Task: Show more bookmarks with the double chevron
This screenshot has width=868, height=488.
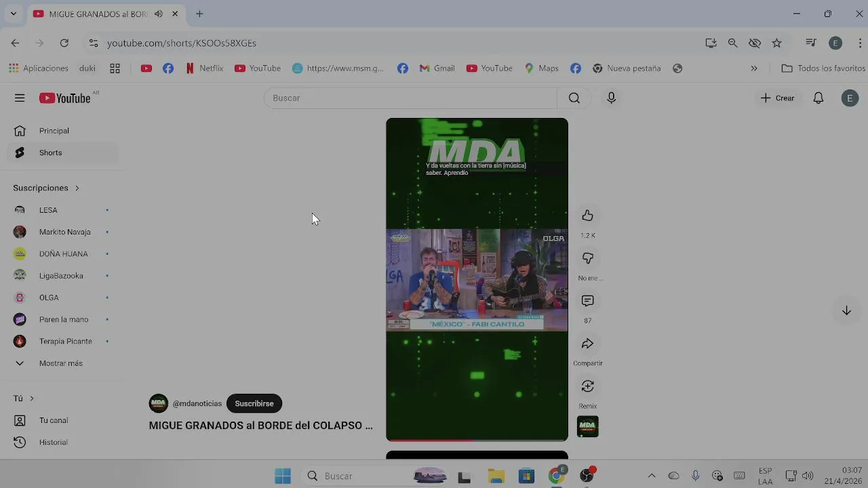Action: point(754,68)
